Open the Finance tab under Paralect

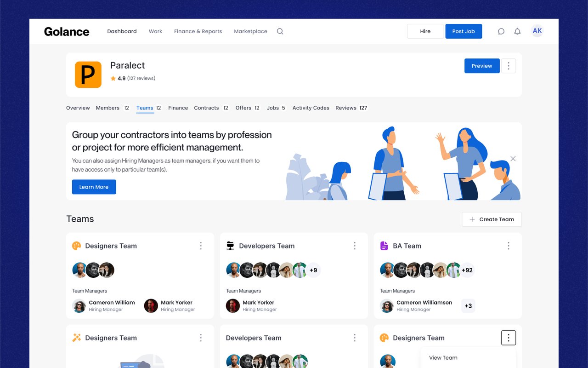[x=178, y=108]
